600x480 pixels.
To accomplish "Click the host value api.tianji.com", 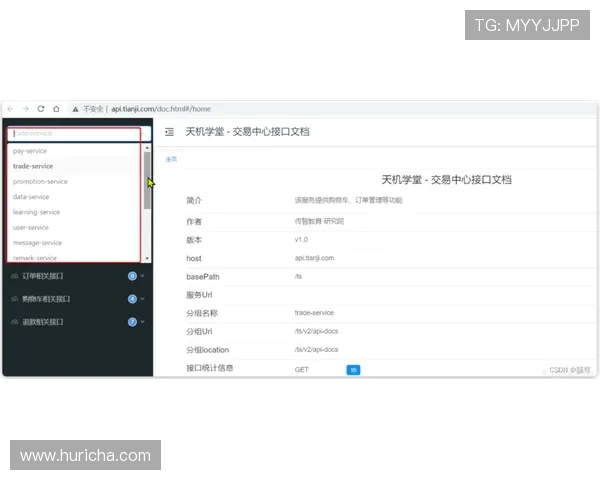I will [x=314, y=258].
